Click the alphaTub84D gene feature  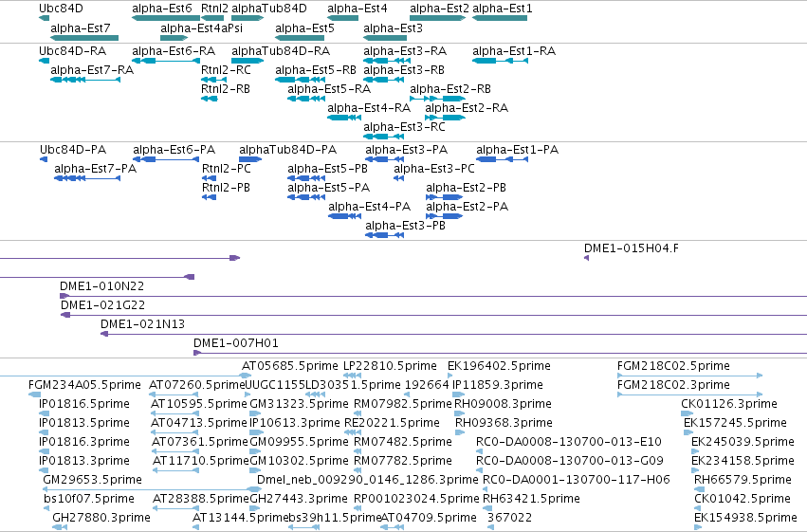tap(248, 18)
